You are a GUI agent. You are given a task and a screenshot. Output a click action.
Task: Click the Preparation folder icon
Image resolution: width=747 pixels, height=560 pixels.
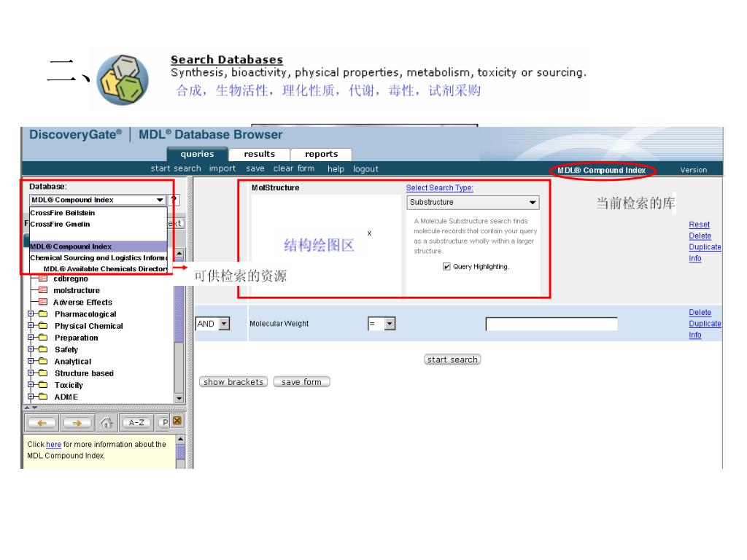[43, 338]
